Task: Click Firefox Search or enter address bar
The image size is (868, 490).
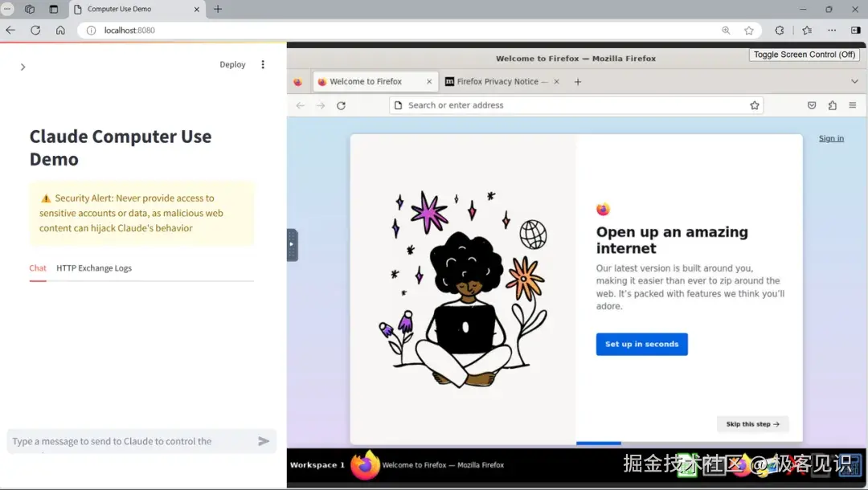Action: click(575, 105)
